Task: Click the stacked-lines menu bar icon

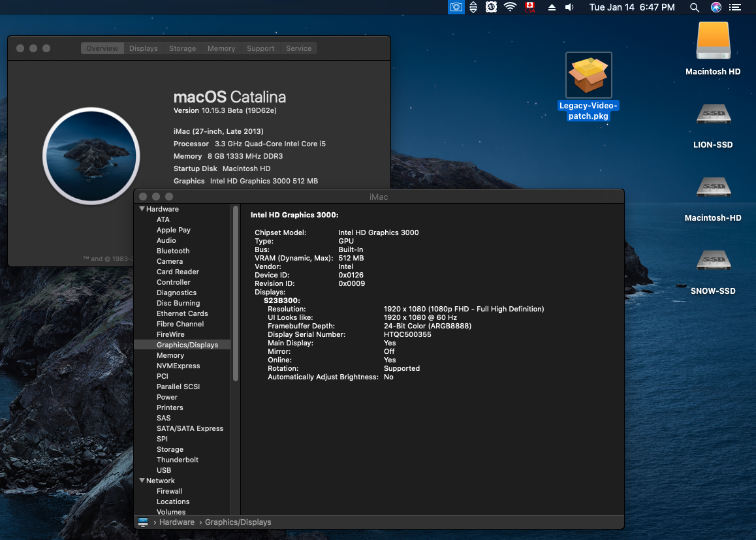Action: [x=473, y=7]
